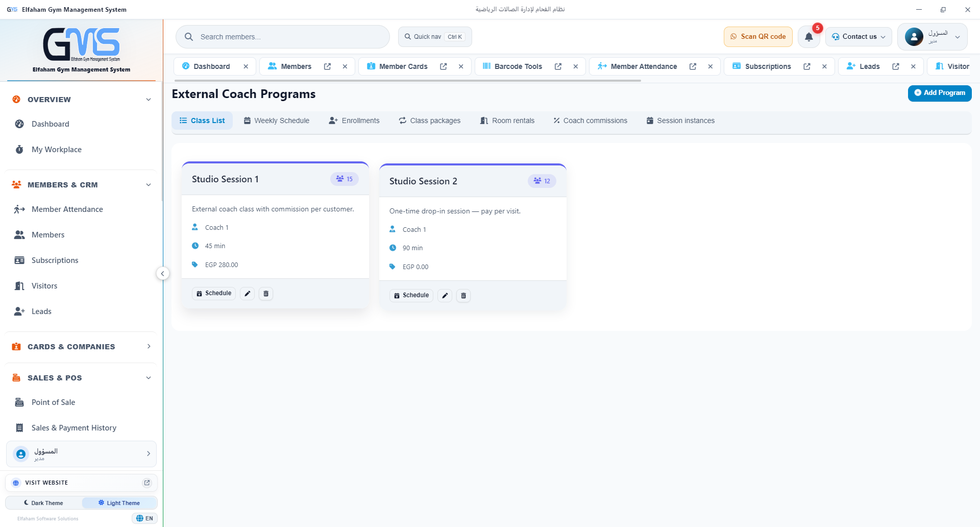Open the Enrollments tab
Screen dimensions: 980x527
354,121
